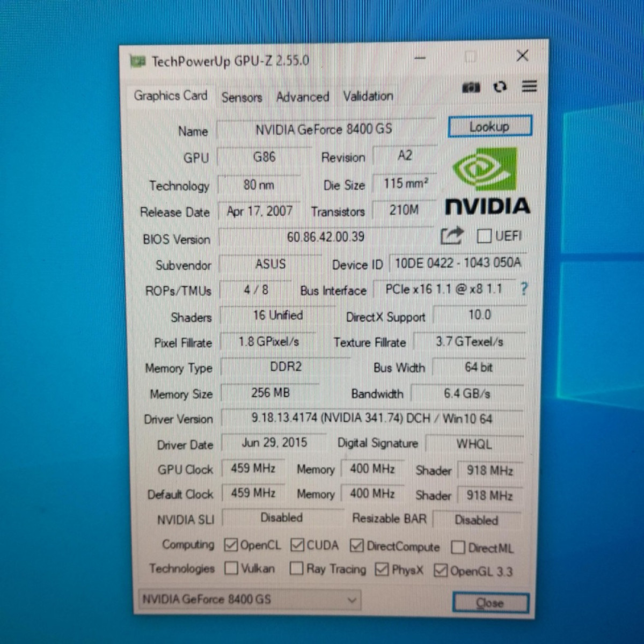The height and width of the screenshot is (644, 644).
Task: Click the Bus Interface question mark
Action: tap(524, 289)
